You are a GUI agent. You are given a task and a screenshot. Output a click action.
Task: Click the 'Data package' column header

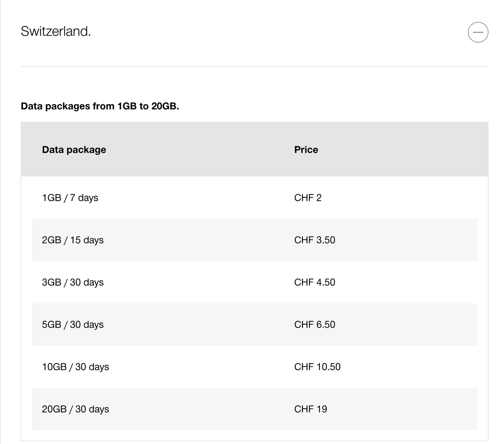[x=74, y=150]
